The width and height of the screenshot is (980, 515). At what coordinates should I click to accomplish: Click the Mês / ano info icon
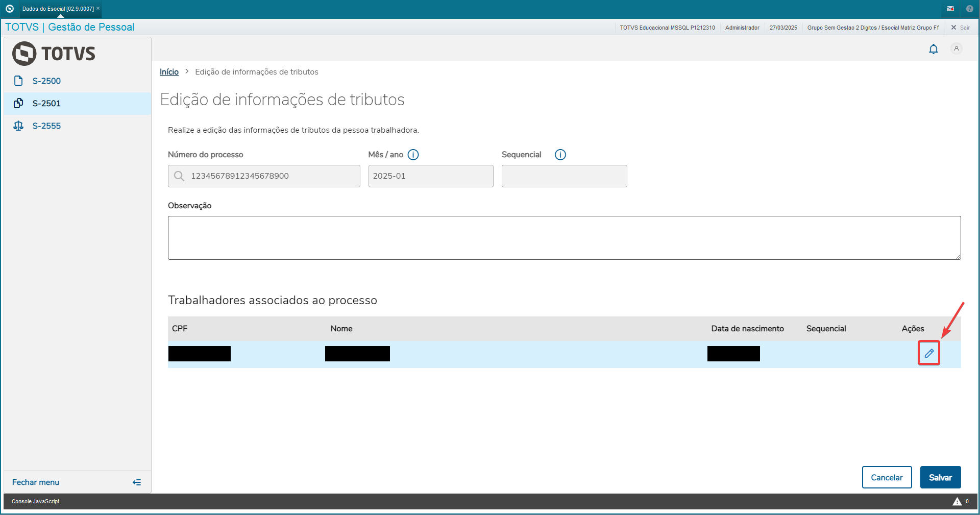pyautogui.click(x=413, y=155)
